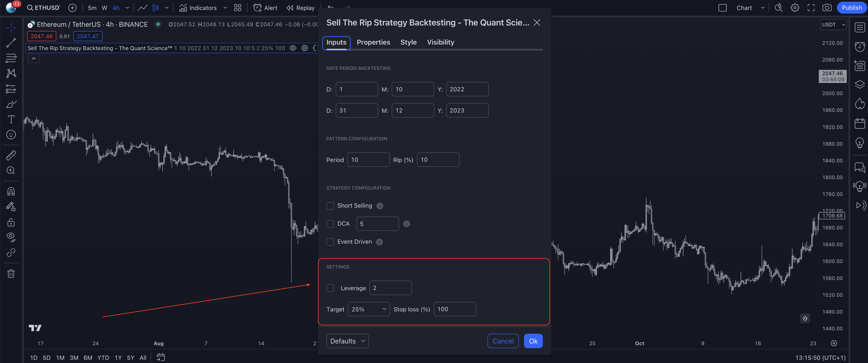Take a chart snapshot with camera icon
The image size is (868, 363).
pos(827,8)
